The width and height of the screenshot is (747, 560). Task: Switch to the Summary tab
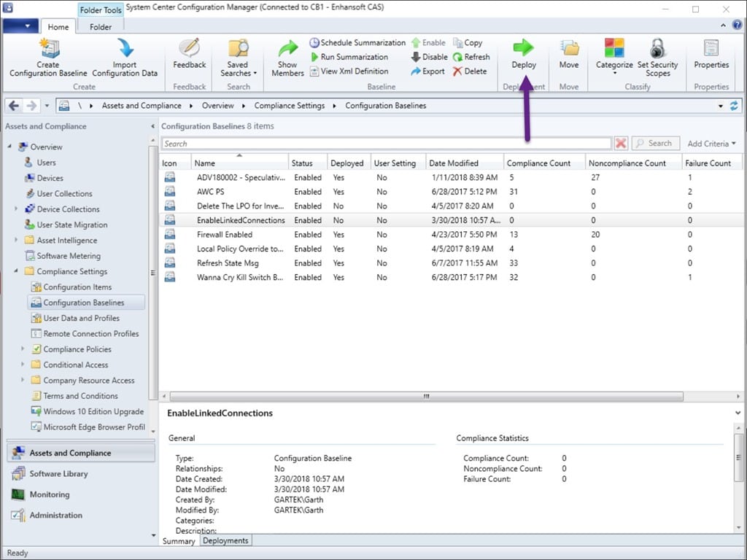179,541
